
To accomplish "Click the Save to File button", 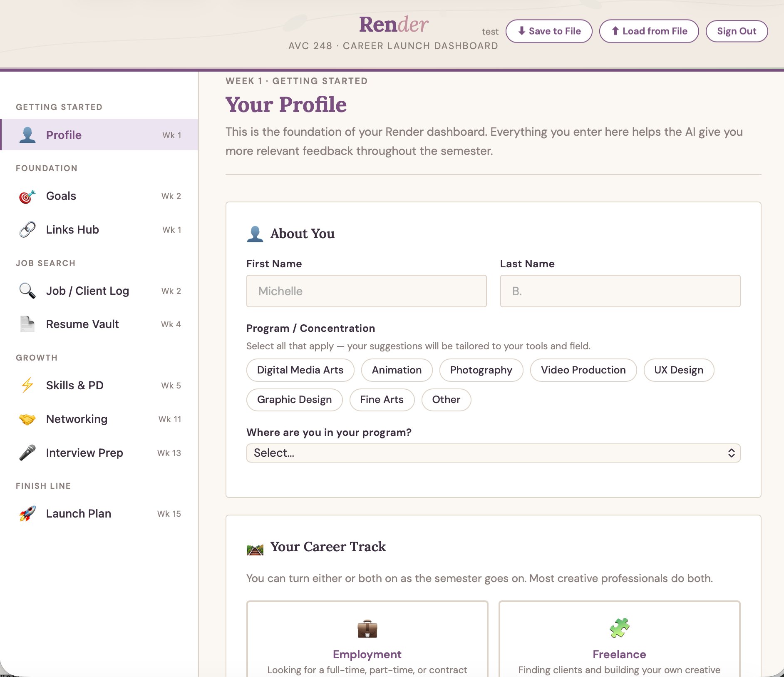I will tap(549, 31).
